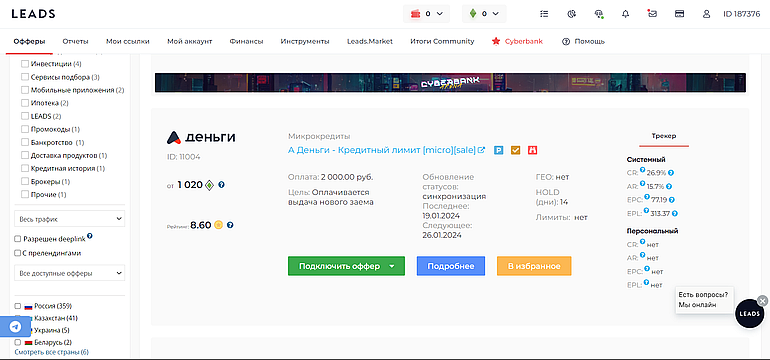Close the chat widget popup
This screenshot has height=360, width=770.
(x=762, y=301)
